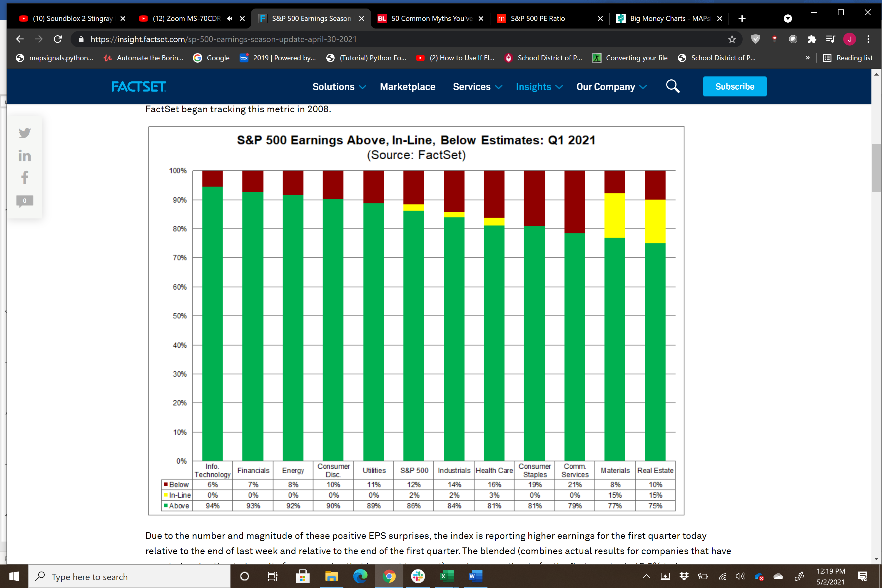Open the comments bubble showing 0
Screen dimensions: 882x588
click(24, 201)
